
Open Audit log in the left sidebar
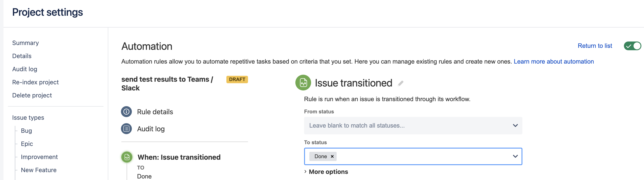pyautogui.click(x=24, y=69)
